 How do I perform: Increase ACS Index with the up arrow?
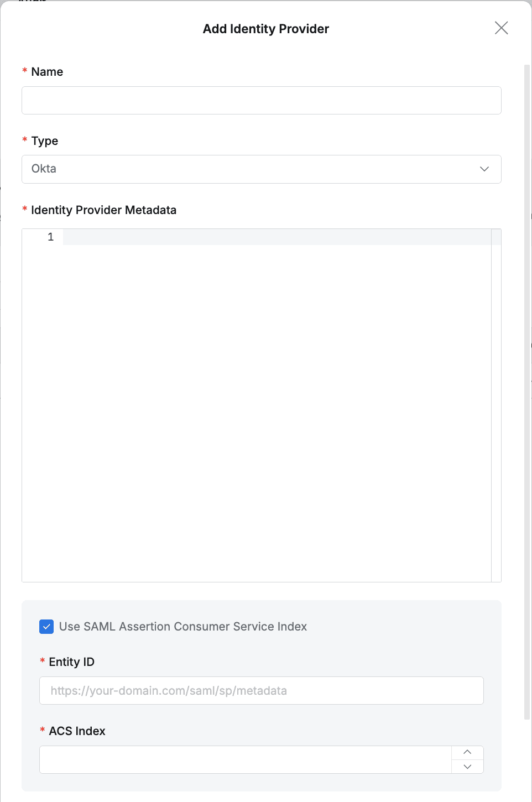(467, 752)
